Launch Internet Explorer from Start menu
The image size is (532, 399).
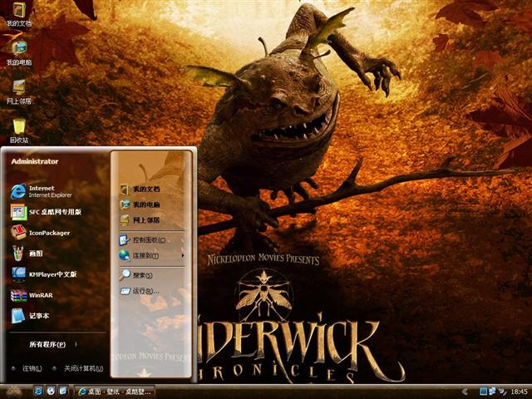42,192
